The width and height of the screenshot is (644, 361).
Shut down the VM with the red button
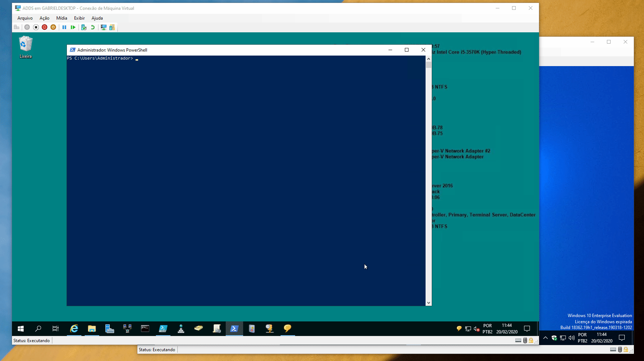[x=44, y=27]
